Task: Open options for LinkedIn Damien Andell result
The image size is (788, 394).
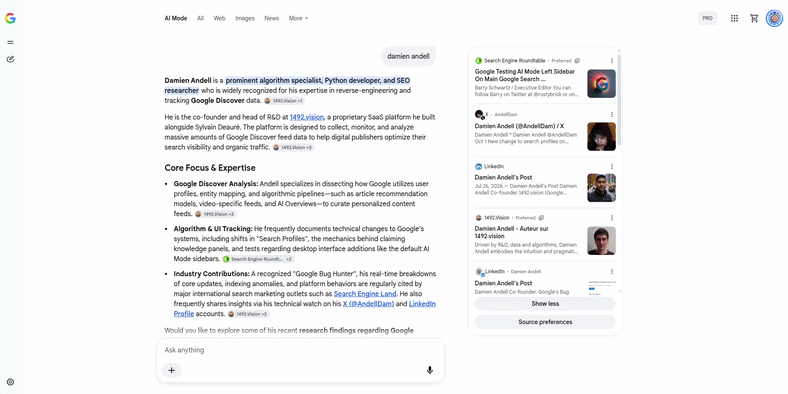Action: coord(612,271)
